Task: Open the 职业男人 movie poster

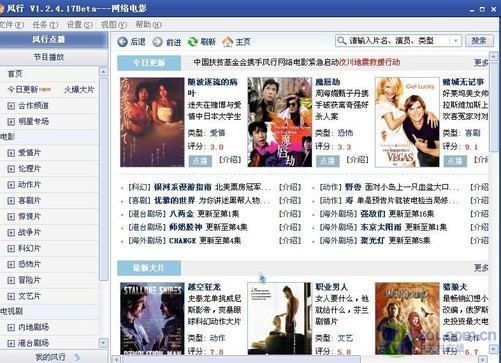Action: coord(280,319)
